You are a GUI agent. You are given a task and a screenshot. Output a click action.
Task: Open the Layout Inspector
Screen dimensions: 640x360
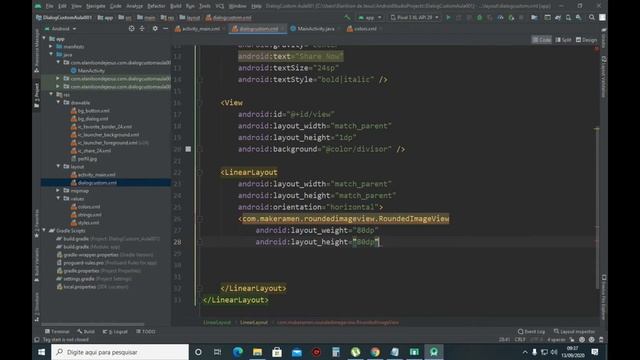574,331
